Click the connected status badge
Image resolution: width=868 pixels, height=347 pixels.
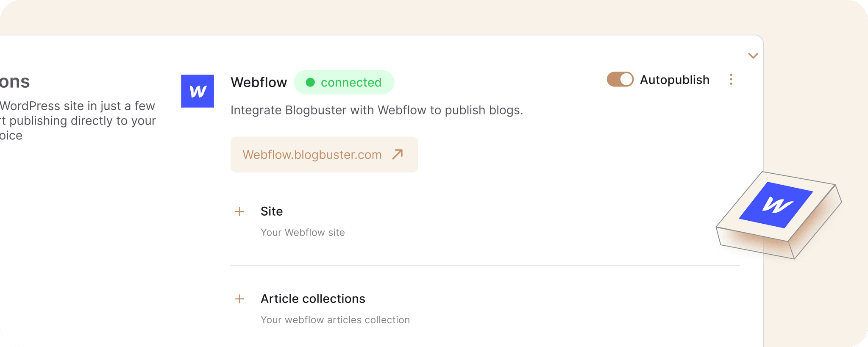[344, 82]
